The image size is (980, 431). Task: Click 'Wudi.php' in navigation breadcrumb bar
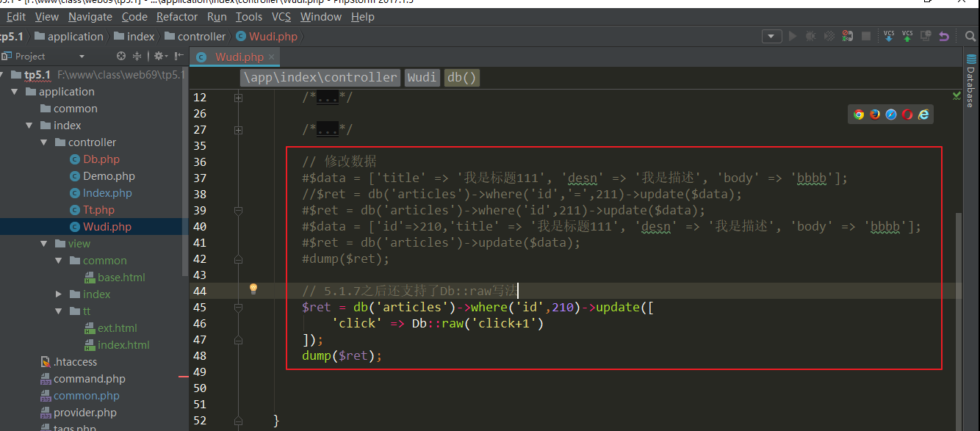266,36
